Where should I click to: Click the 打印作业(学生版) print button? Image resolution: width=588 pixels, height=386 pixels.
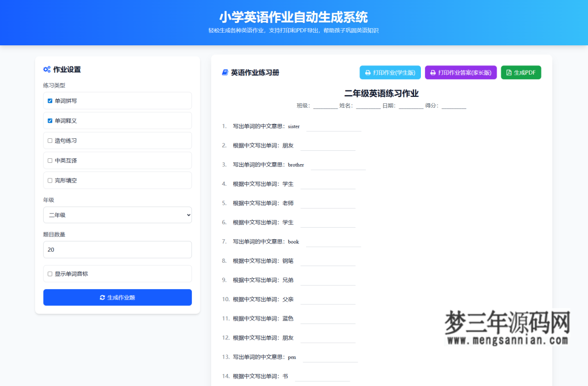click(x=390, y=72)
